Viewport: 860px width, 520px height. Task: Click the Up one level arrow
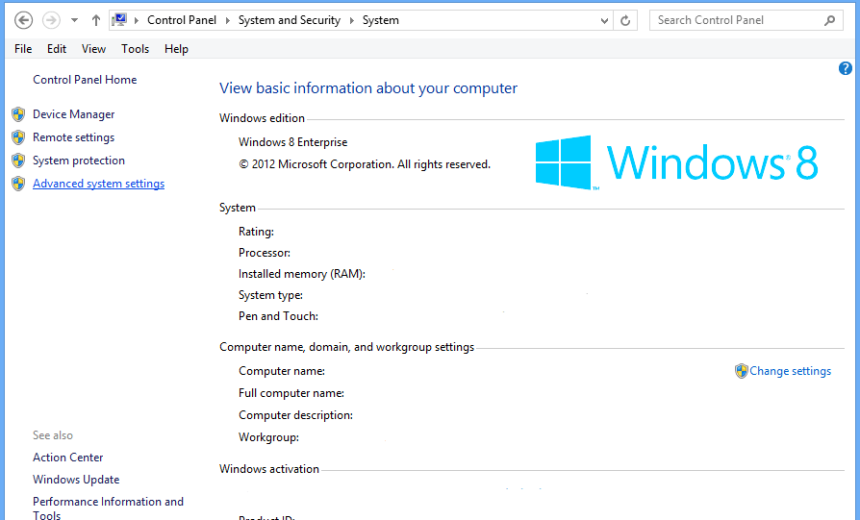click(x=96, y=20)
